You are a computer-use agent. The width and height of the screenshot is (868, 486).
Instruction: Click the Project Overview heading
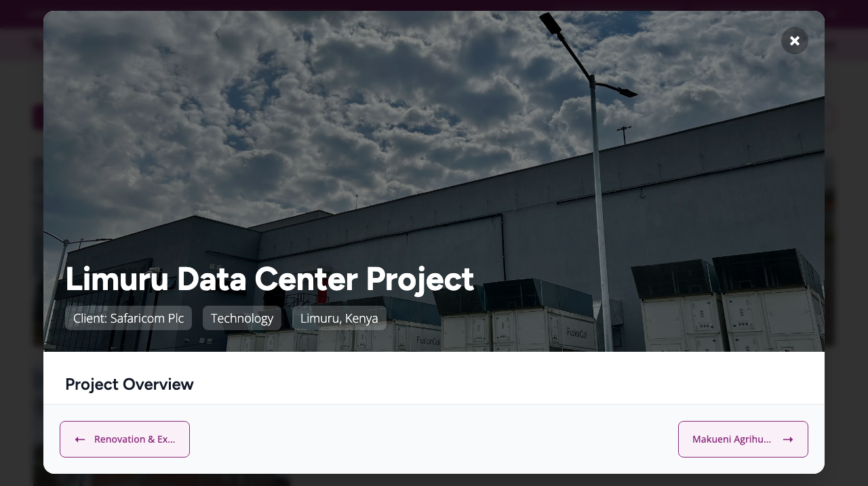pyautogui.click(x=130, y=384)
